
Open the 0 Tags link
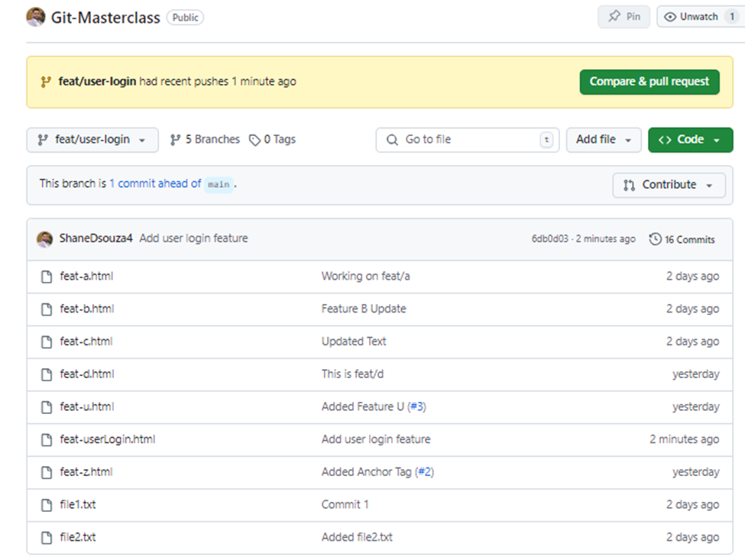pos(273,139)
